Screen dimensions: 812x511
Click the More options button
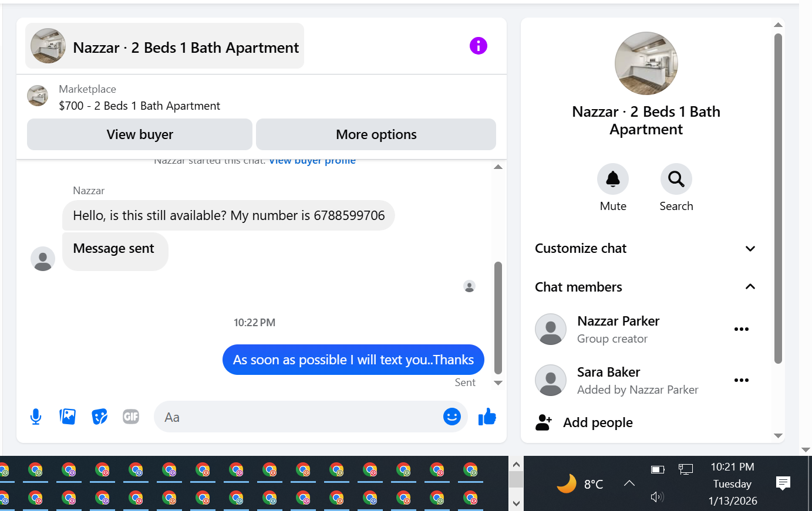pos(376,134)
